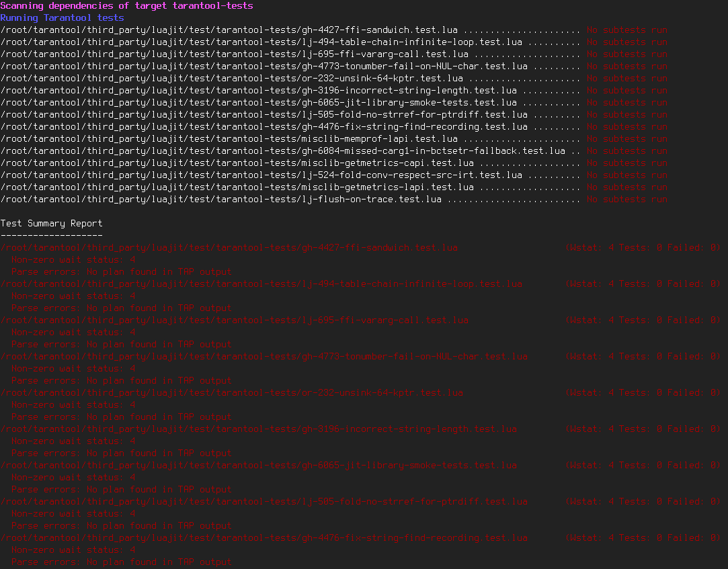This screenshot has height=569, width=728.
Task: Select the lj-524-fold-conv-respect-src-irt.test.lua path
Action: pyautogui.click(x=261, y=175)
